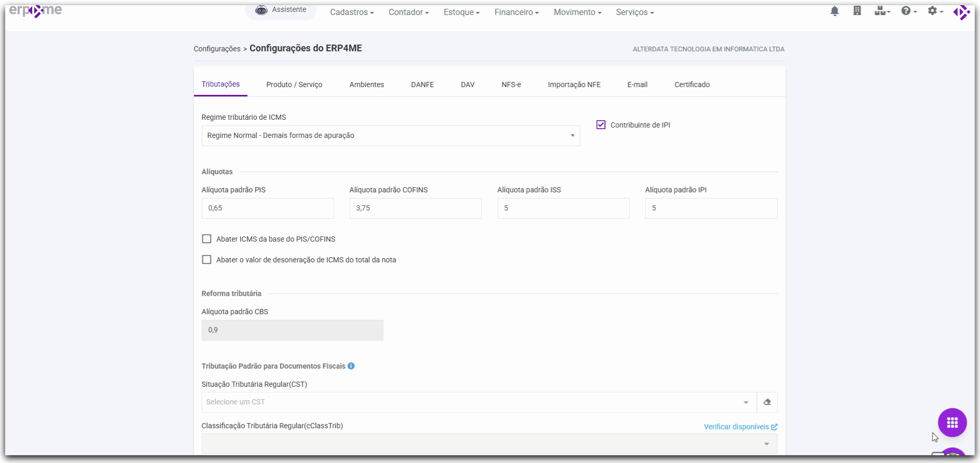
Task: Check Abater o valor de desoneração de ICMS
Action: click(206, 260)
